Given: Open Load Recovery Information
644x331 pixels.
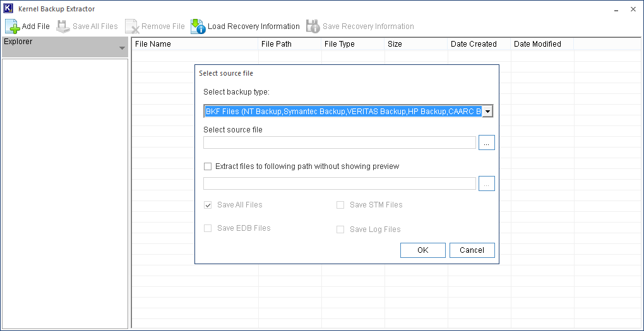Looking at the screenshot, I should click(x=245, y=26).
